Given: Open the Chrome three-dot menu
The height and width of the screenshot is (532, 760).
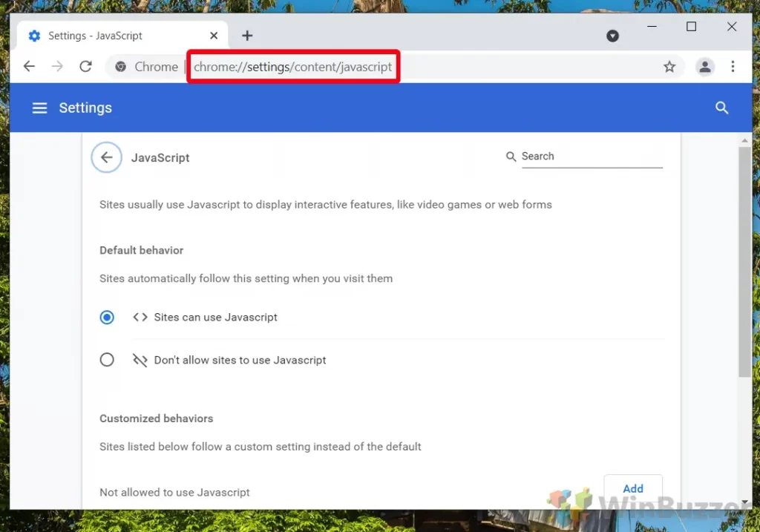Looking at the screenshot, I should (733, 66).
